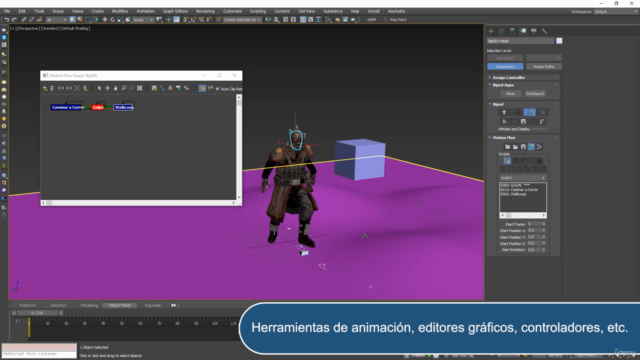Open the Biped Workbench button
Viewport: 640px width, 360px height.
[x=535, y=93]
